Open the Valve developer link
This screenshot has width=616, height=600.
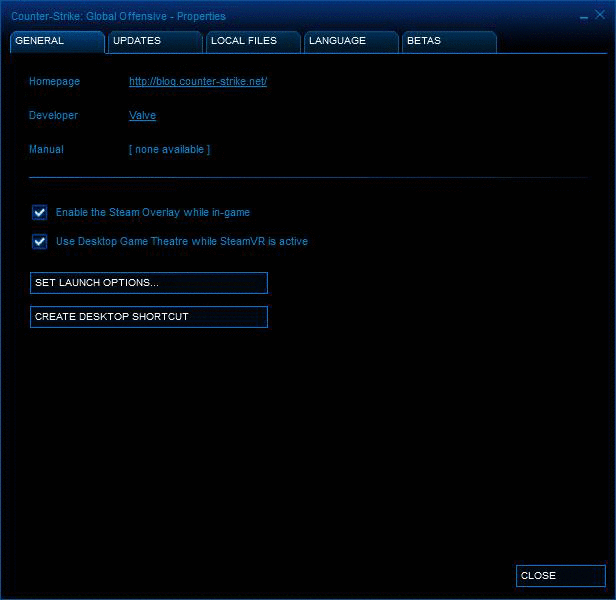click(142, 115)
